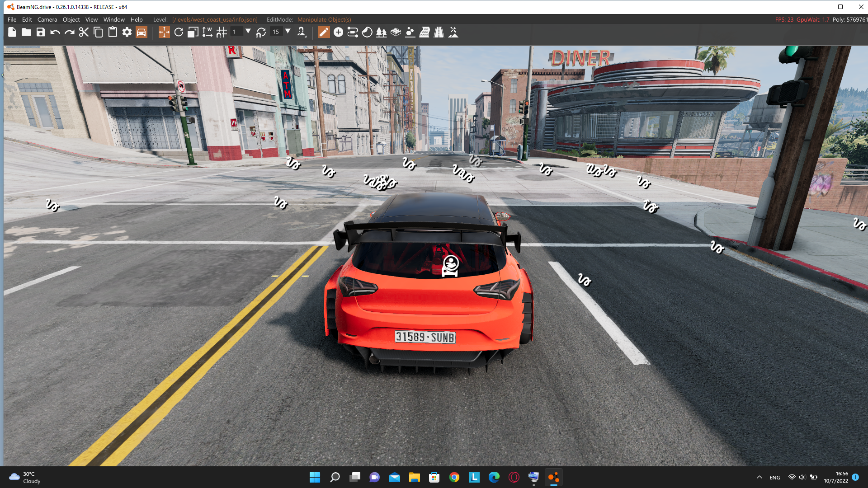Expand the rotation snap angle dropdown
The image size is (868, 488).
click(x=288, y=31)
